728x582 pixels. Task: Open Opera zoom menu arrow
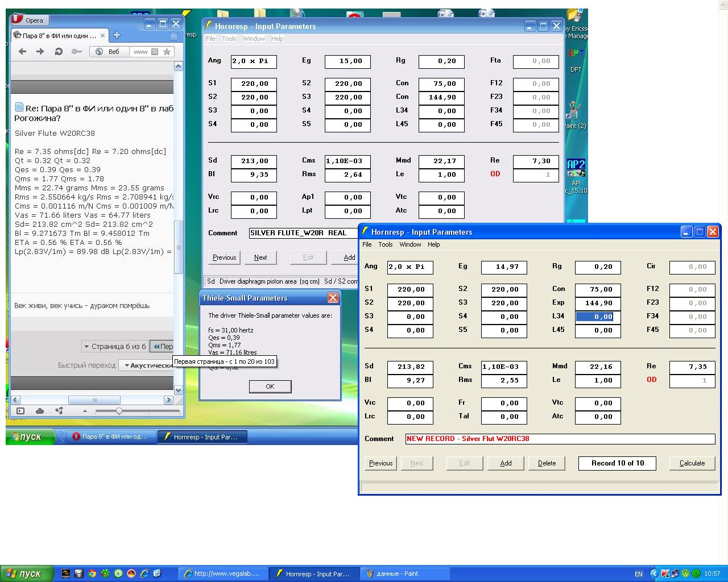[x=85, y=411]
